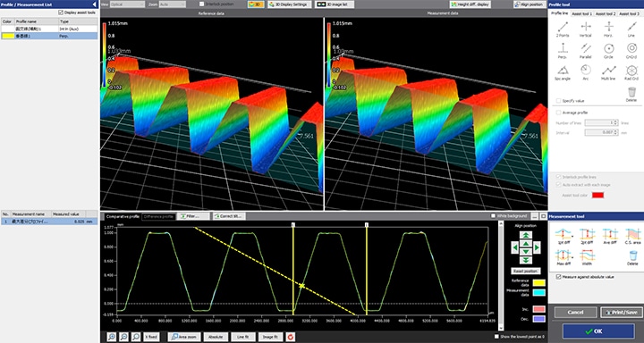Select the 1pt diff measurement tool
The height and width of the screenshot is (343, 644).
click(563, 237)
